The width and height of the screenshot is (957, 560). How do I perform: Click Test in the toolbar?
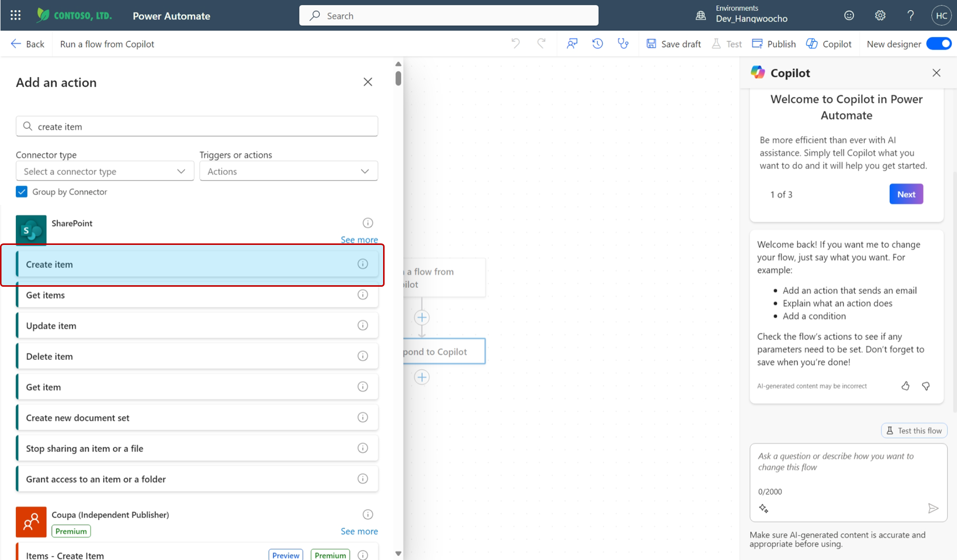[x=727, y=44]
